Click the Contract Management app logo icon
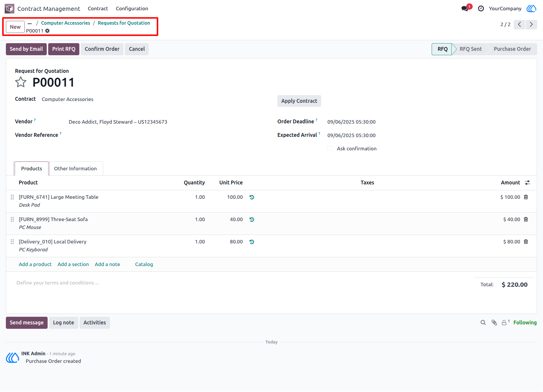Image resolution: width=543 pixels, height=392 pixels. click(9, 9)
